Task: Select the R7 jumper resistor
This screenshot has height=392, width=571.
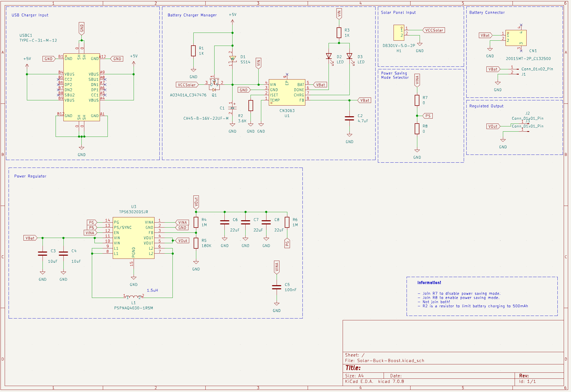Action: pos(417,100)
